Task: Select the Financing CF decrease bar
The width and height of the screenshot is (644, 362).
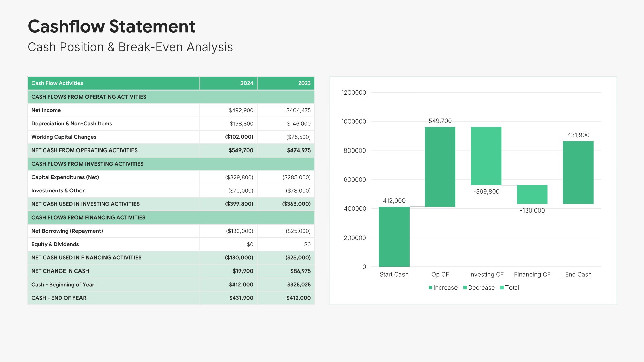Action: tap(532, 194)
